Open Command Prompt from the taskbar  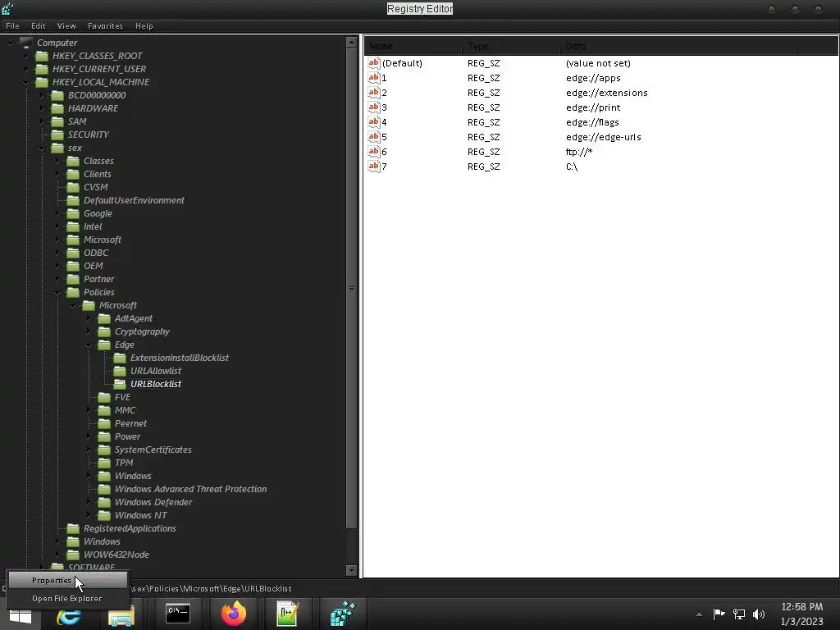(x=178, y=614)
